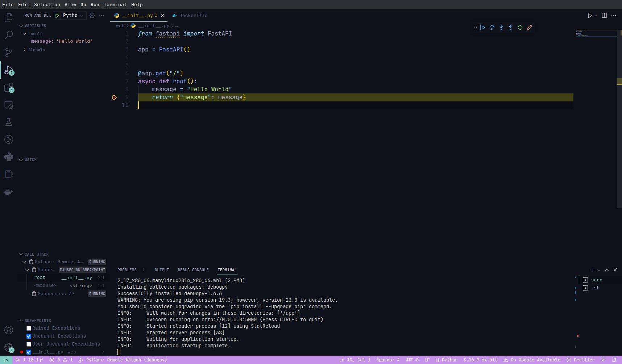Screen dimensions: 622x364
Task: Toggle User Uncaught Exceptions checkbox
Action: point(29,344)
